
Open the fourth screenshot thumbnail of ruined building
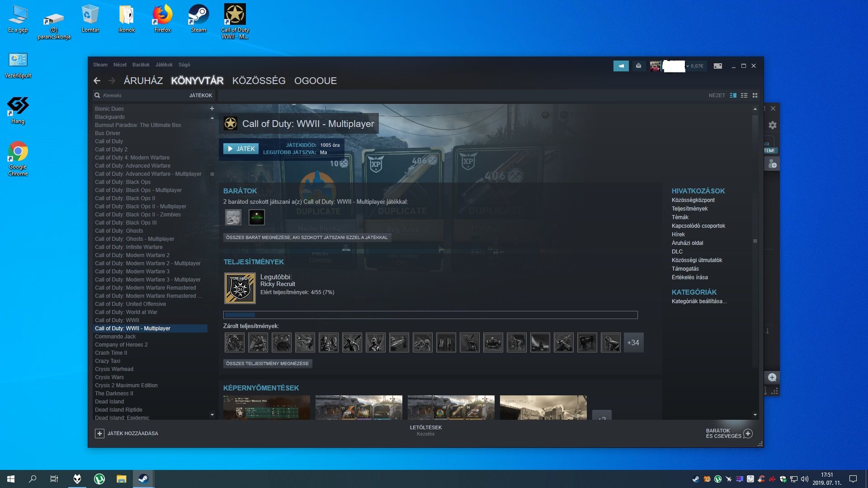(543, 408)
